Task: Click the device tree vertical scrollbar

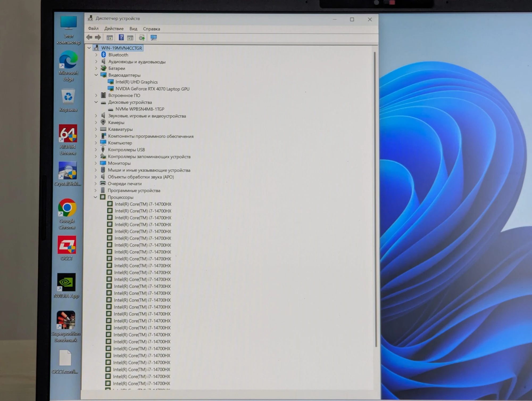Action: [x=375, y=199]
